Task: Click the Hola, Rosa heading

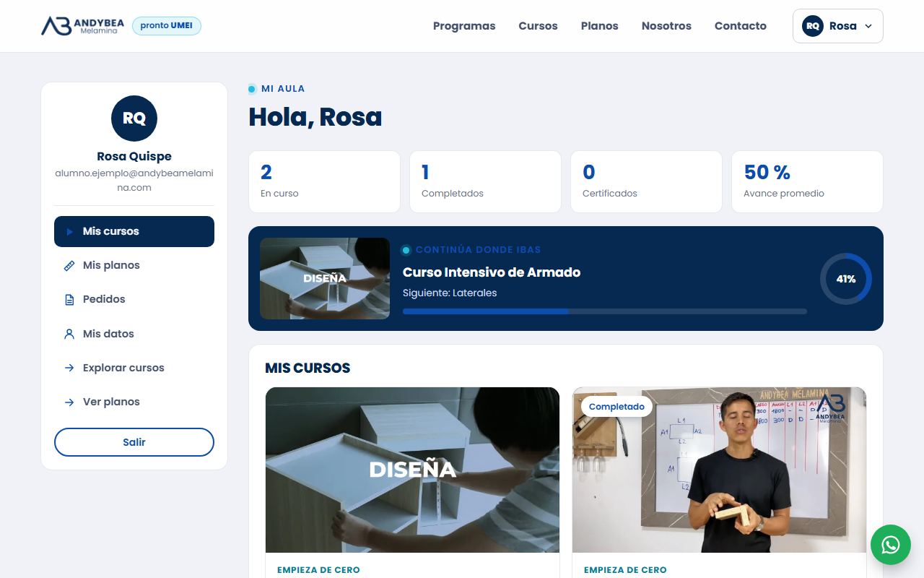Action: click(315, 117)
